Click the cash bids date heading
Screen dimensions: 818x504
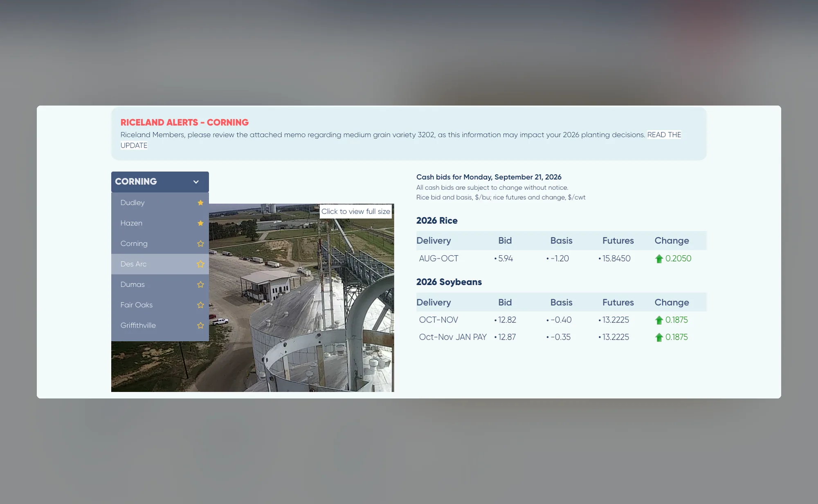489,177
